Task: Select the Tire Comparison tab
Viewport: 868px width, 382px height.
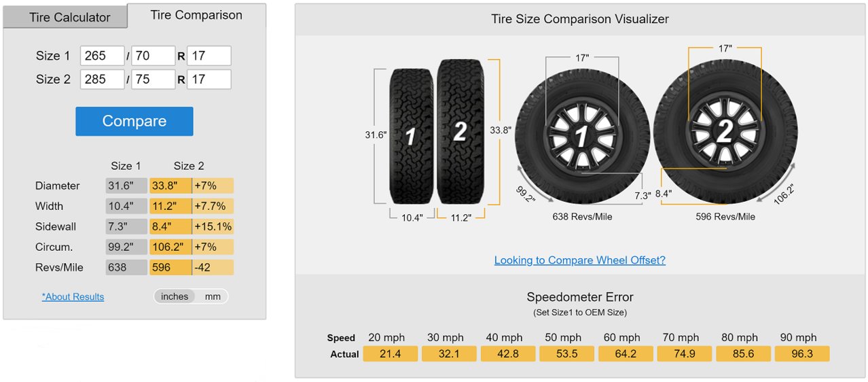Action: [196, 15]
